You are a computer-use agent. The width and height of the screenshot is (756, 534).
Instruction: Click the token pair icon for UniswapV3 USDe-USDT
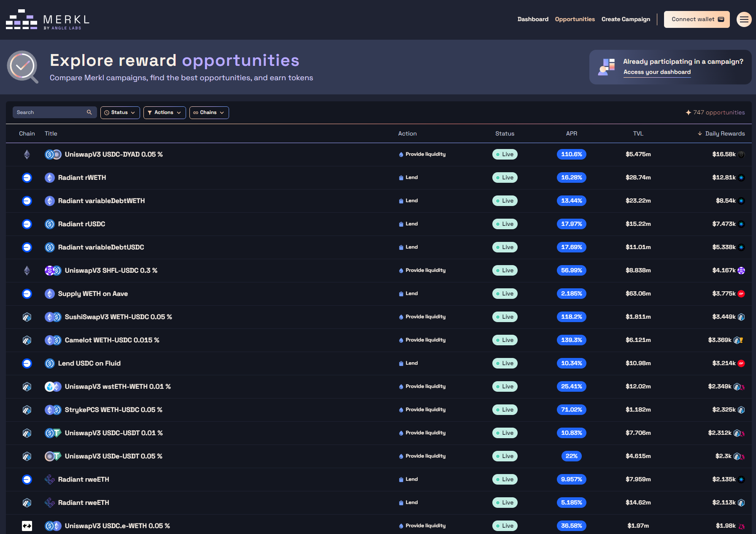click(x=53, y=456)
